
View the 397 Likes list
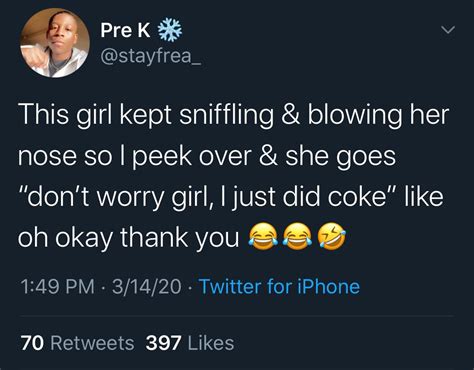point(190,343)
